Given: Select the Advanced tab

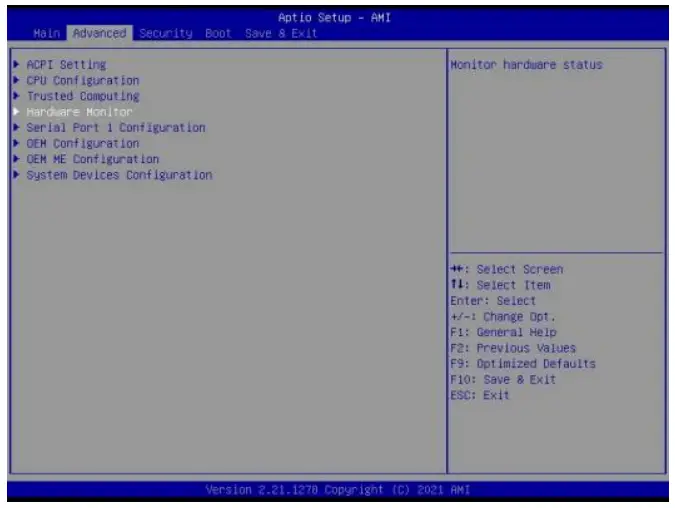Looking at the screenshot, I should tap(99, 33).
